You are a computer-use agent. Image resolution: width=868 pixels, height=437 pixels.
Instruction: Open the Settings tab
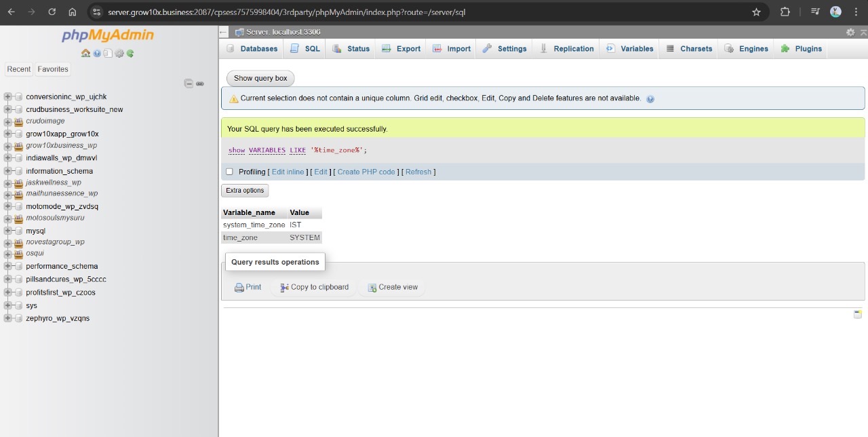[505, 49]
